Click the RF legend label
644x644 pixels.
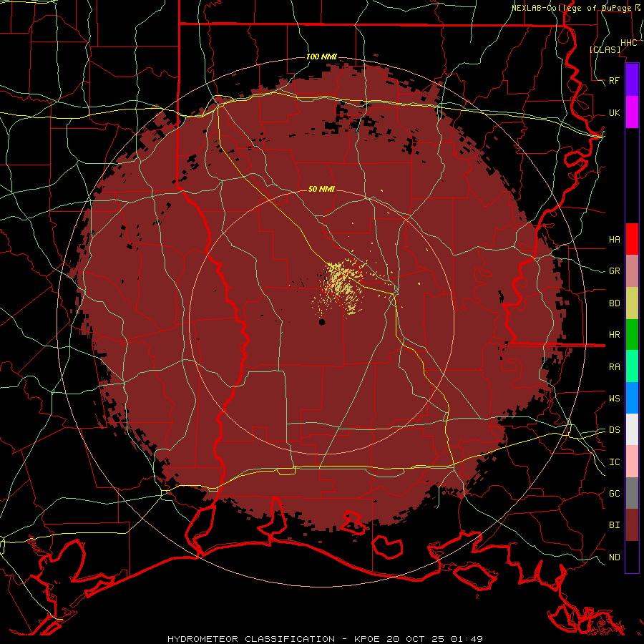point(614,80)
